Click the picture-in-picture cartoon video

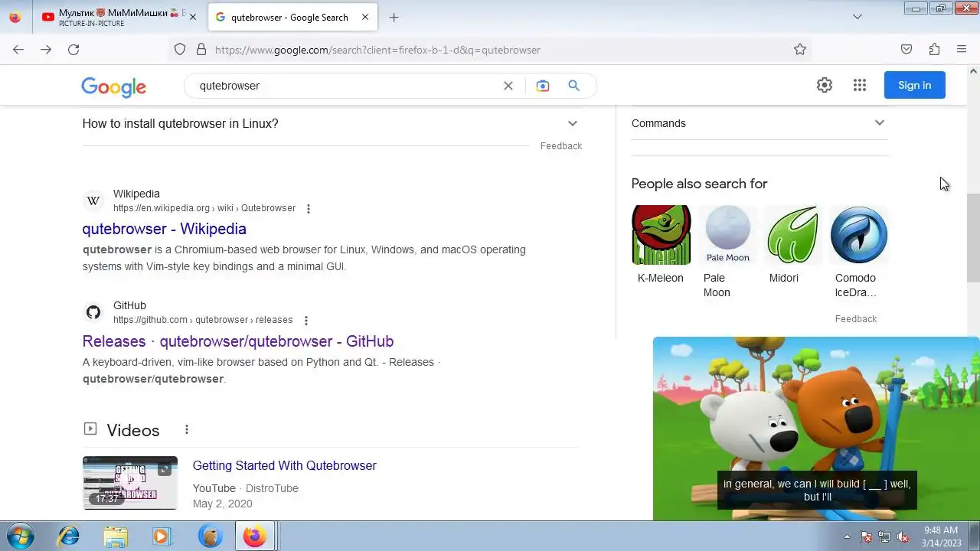coord(816,429)
